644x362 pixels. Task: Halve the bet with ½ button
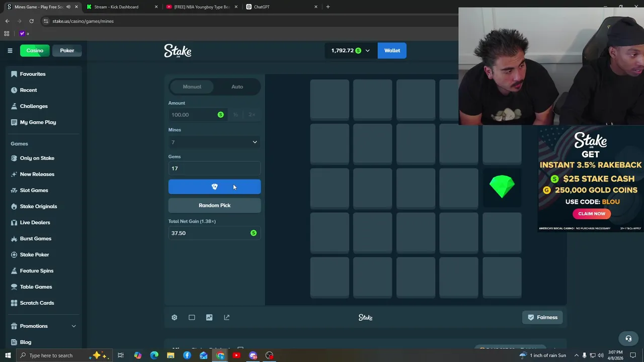point(235,115)
